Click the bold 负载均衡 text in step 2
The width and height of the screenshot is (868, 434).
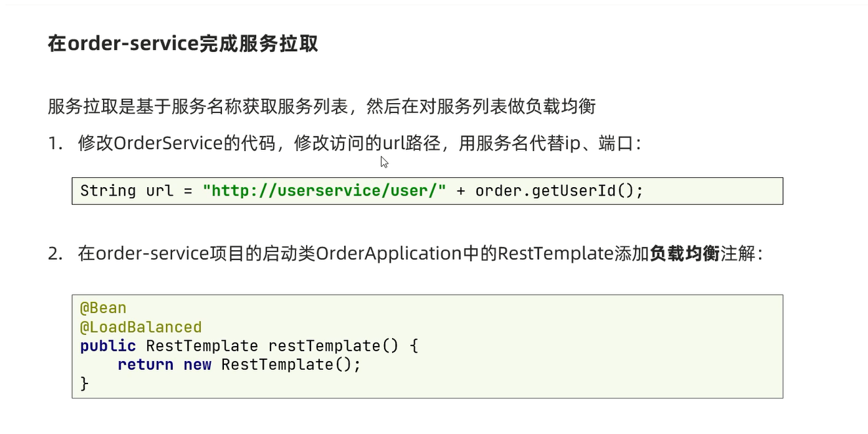685,253
